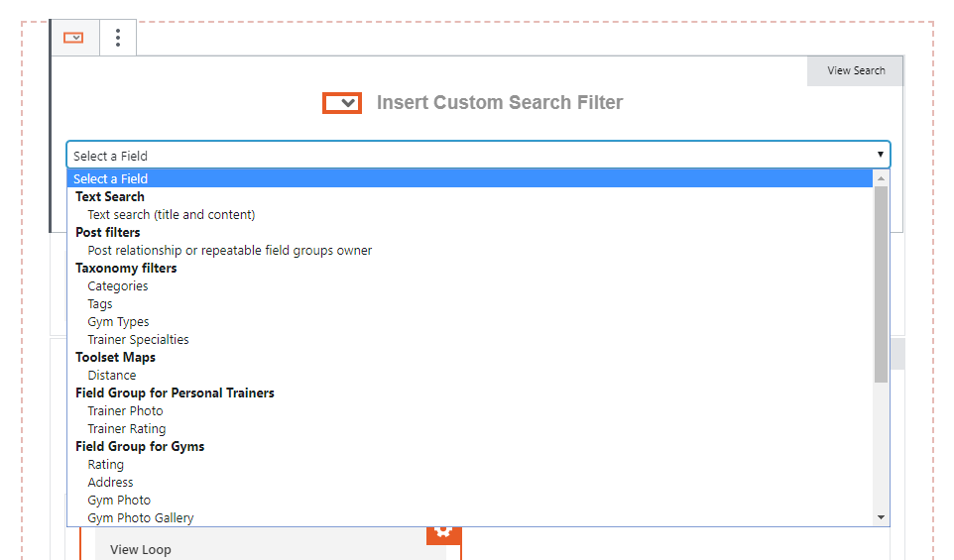Collapse the Select a Field dropdown arrow
954x560 pixels.
(x=880, y=155)
